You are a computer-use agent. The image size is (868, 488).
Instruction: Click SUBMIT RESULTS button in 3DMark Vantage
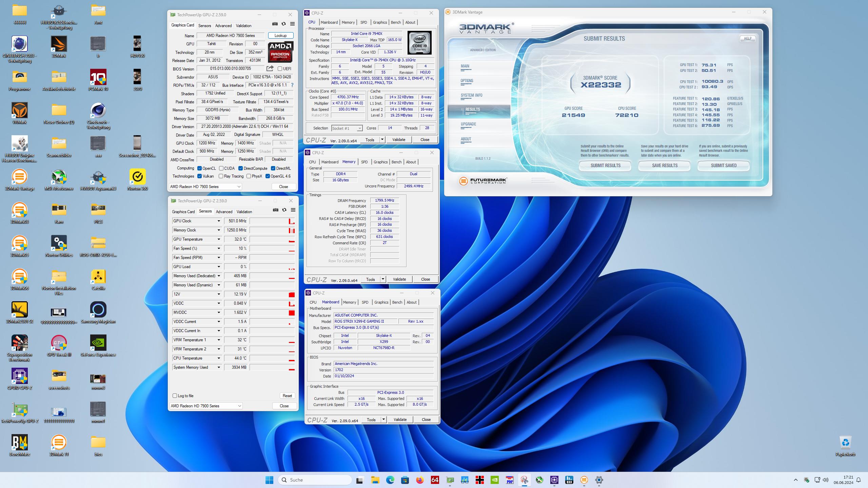605,165
